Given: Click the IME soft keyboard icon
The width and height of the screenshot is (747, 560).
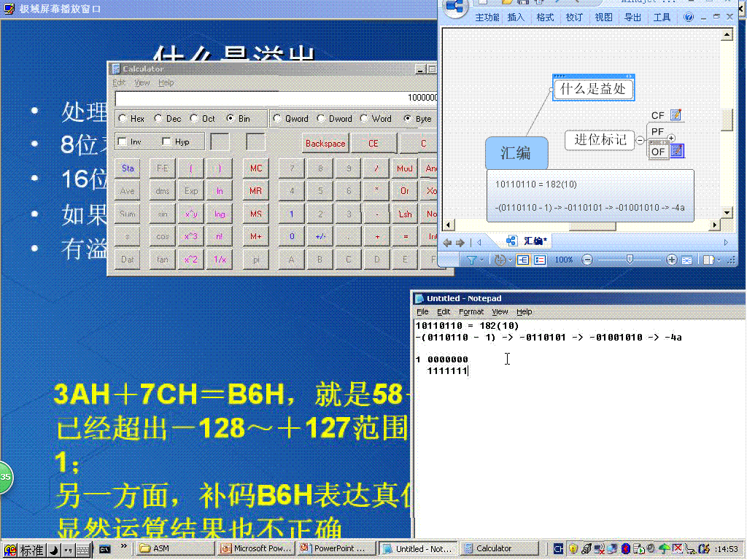Looking at the screenshot, I should tap(83, 550).
